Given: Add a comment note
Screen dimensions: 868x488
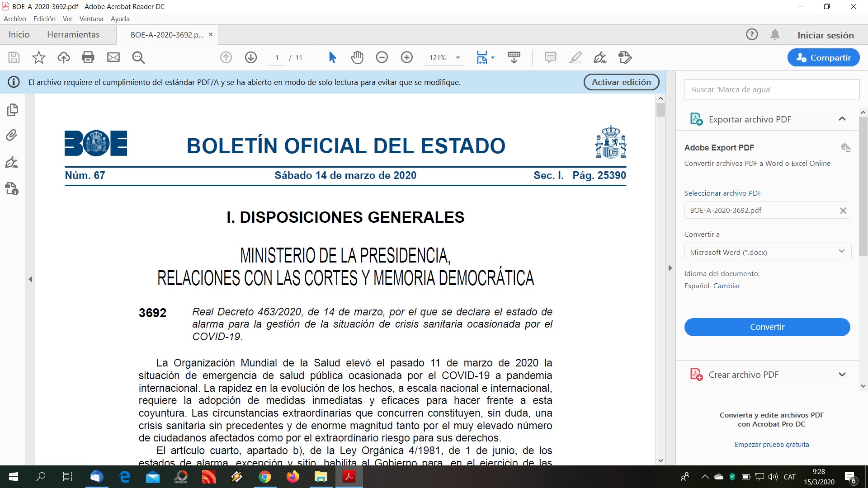Looking at the screenshot, I should tap(551, 57).
